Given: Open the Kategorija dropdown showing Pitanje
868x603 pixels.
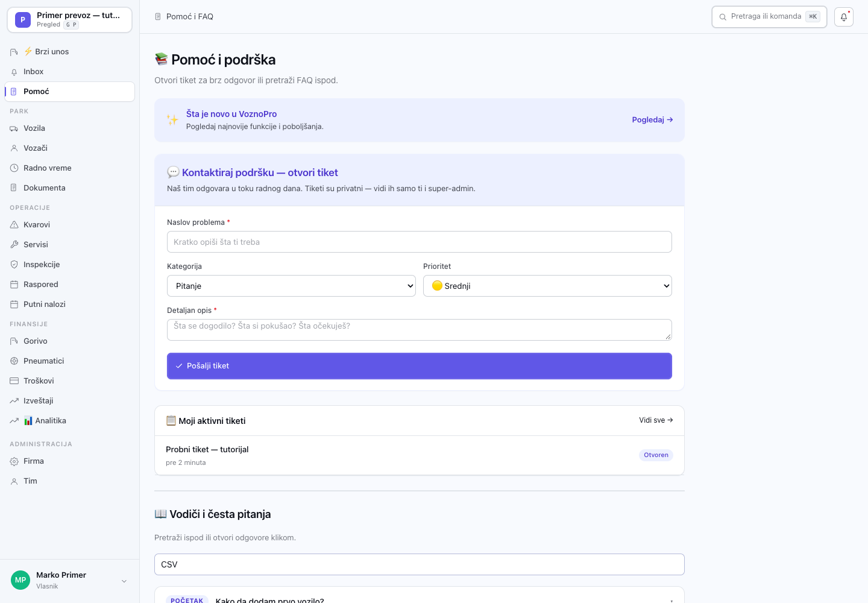Looking at the screenshot, I should [291, 286].
